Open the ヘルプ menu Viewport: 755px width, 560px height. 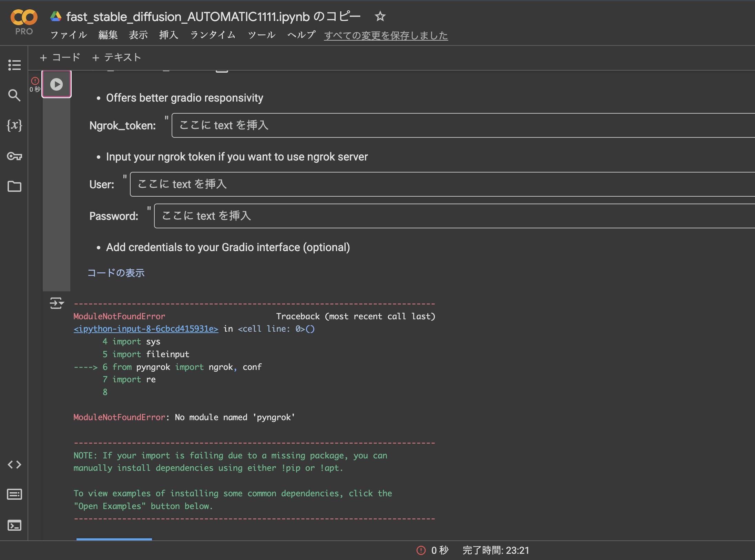(x=301, y=35)
